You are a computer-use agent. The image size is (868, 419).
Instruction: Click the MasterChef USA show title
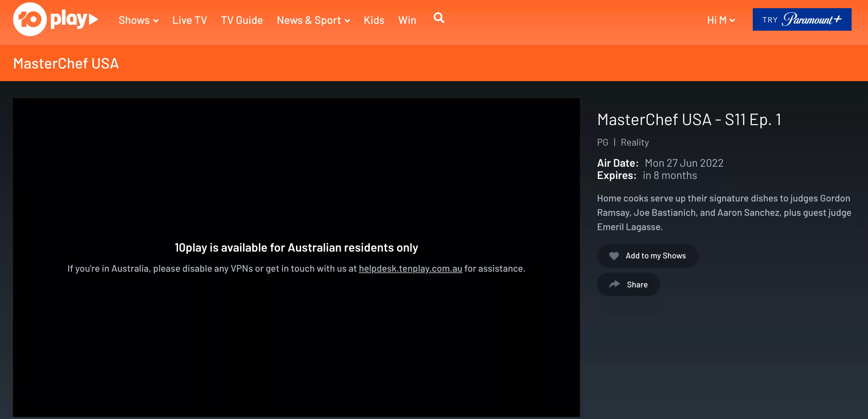(66, 63)
